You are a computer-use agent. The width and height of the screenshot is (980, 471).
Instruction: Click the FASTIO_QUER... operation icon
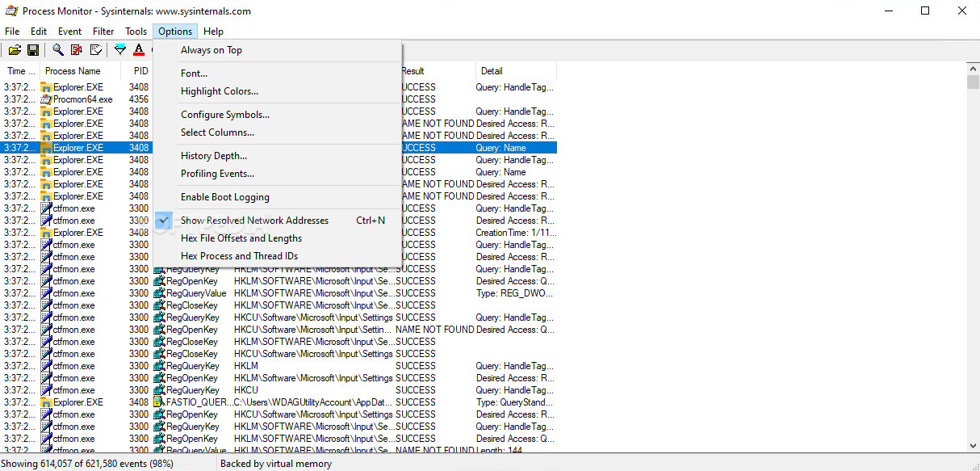[159, 402]
